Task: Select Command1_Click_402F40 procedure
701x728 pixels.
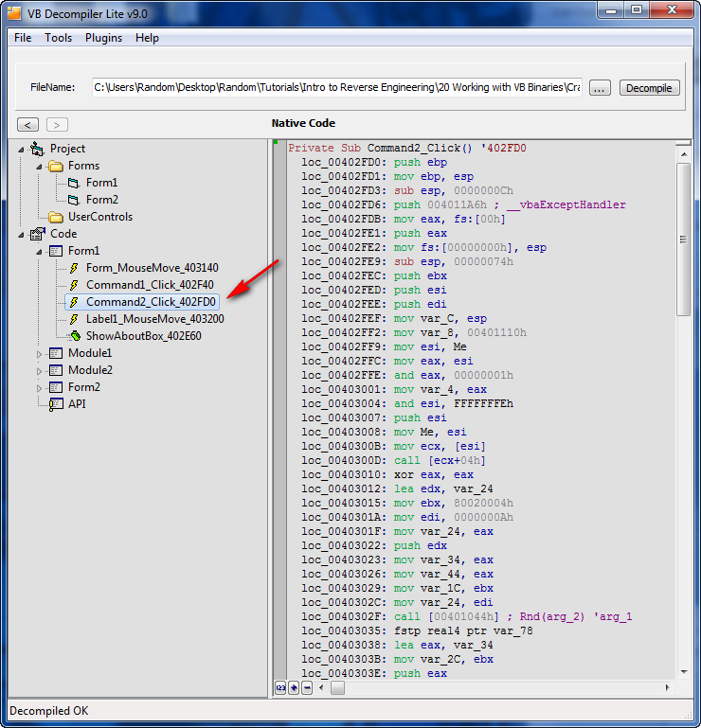Action: pos(150,285)
